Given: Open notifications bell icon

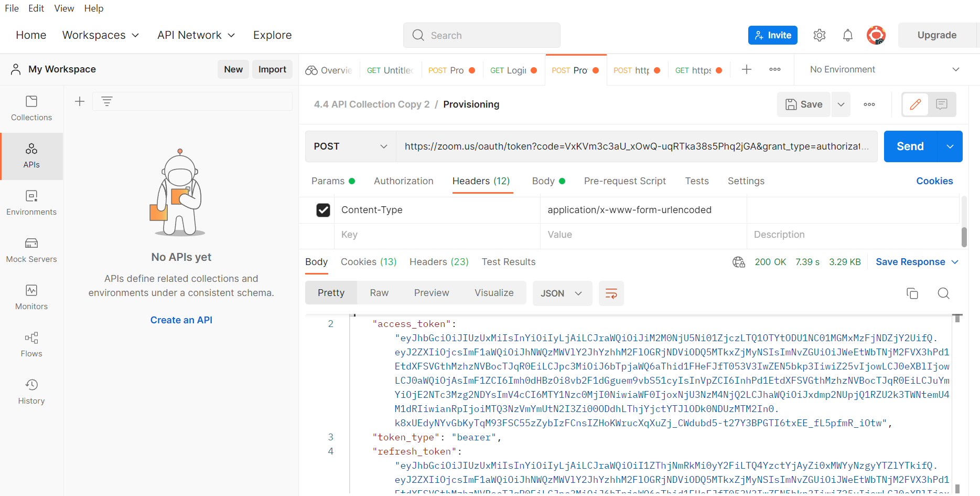Looking at the screenshot, I should pyautogui.click(x=848, y=35).
